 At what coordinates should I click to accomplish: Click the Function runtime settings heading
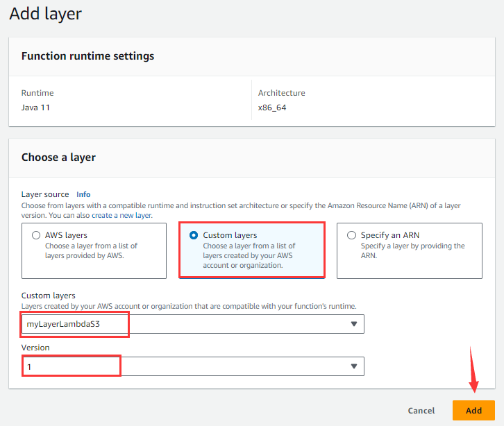87,56
